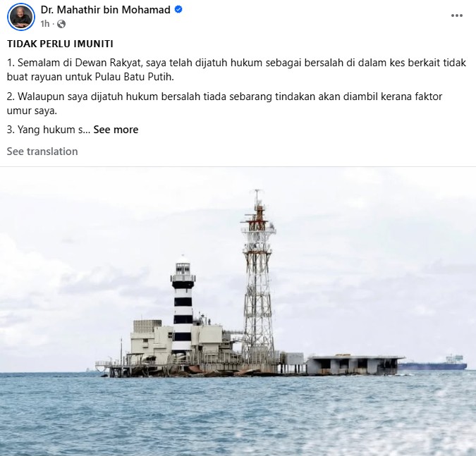Open Dr. Mahathir's profile picture
Viewport: 476px width, 456px height.
pyautogui.click(x=21, y=17)
